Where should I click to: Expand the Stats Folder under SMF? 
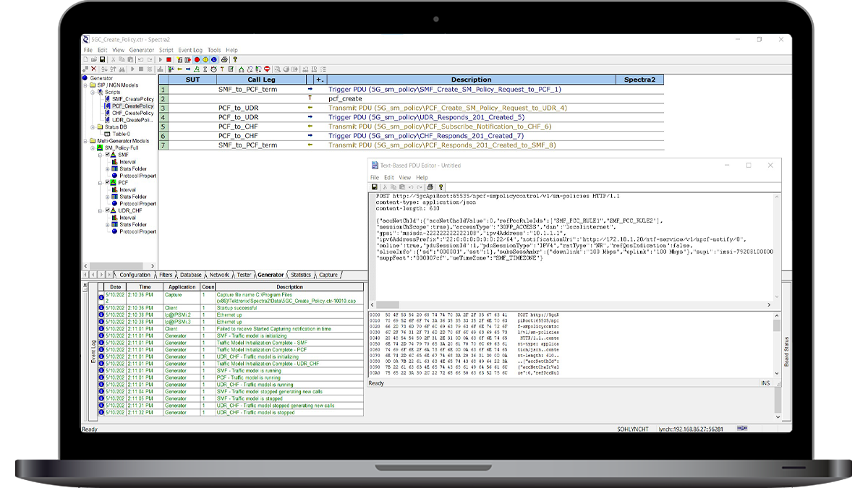(107, 169)
